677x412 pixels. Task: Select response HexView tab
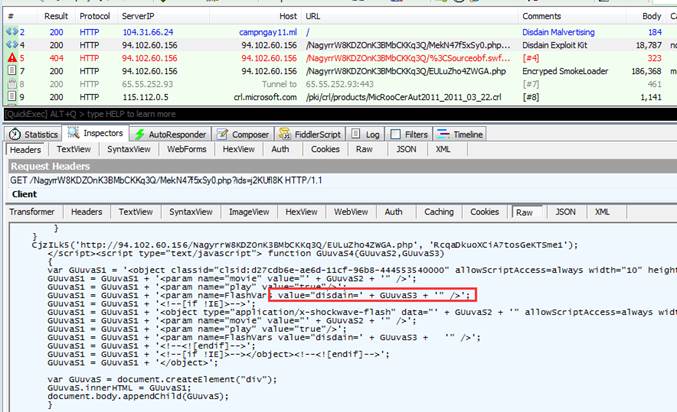tap(301, 212)
